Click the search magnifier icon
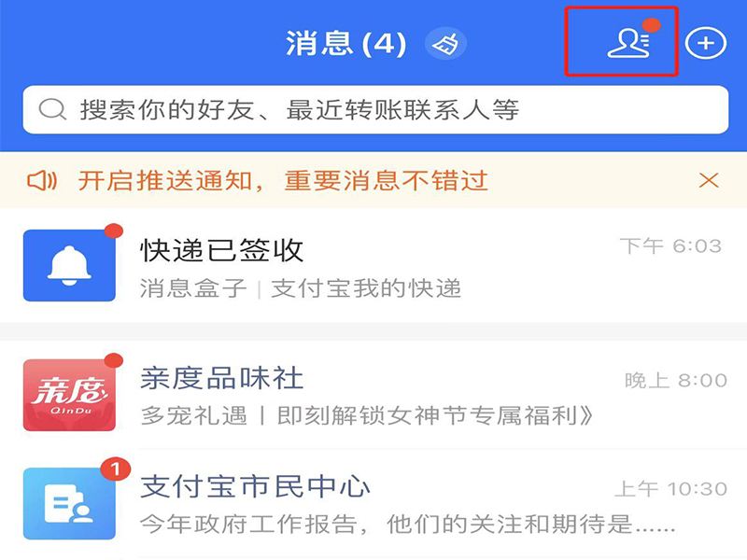This screenshot has width=747, height=560. (x=52, y=110)
